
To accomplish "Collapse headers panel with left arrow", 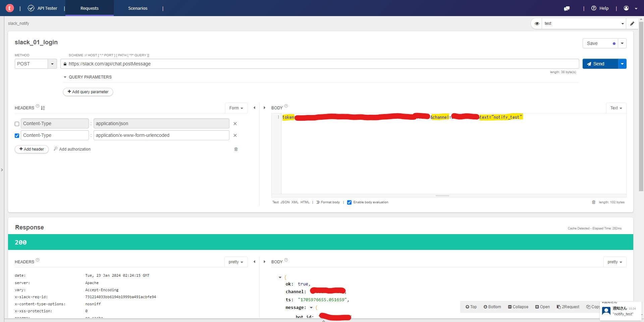I will point(254,108).
